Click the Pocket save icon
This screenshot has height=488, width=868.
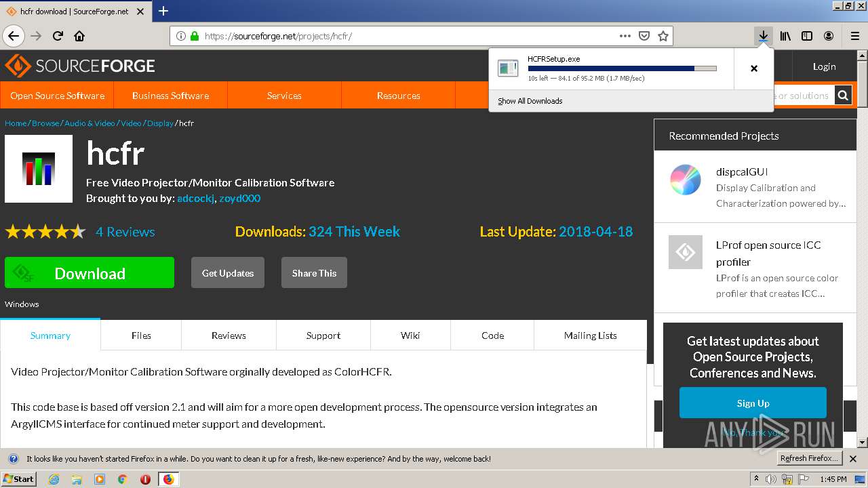click(644, 36)
